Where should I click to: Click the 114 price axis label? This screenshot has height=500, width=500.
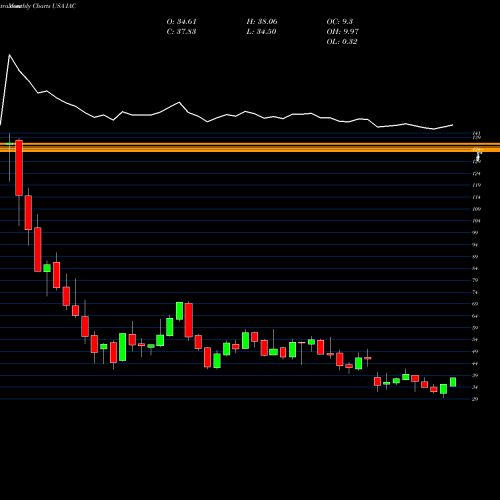[x=476, y=197]
